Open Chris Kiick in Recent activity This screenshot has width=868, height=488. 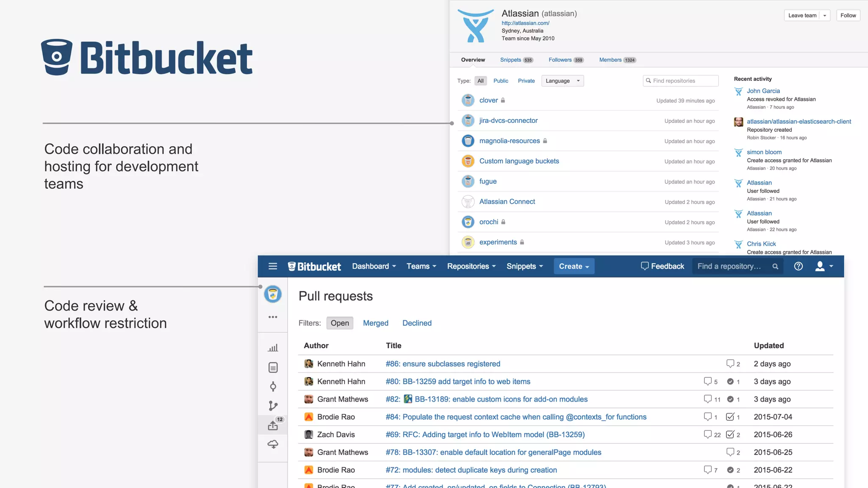pos(761,244)
